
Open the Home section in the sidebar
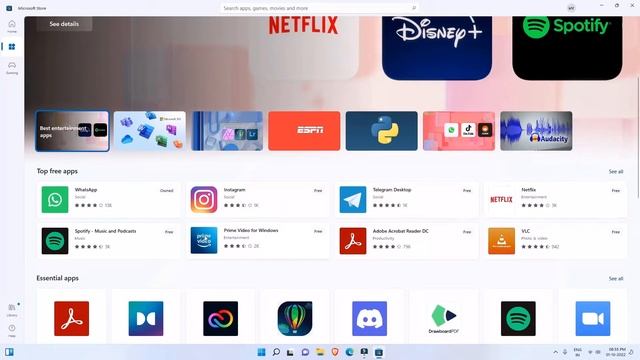[12, 27]
